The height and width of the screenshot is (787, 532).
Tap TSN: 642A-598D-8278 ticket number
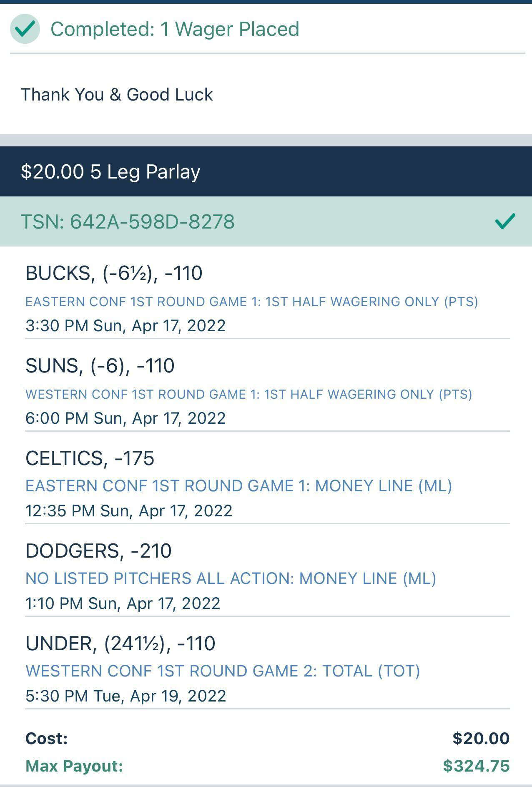tap(128, 221)
